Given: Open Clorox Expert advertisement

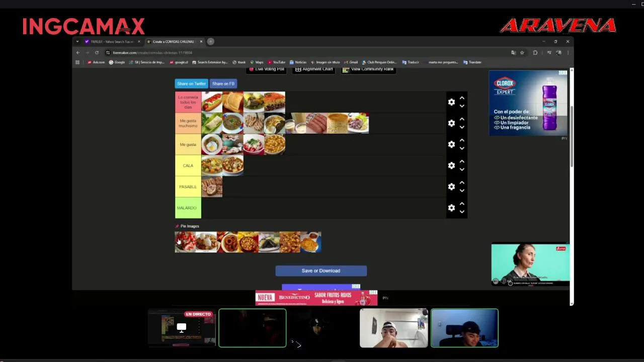Looking at the screenshot, I should [x=528, y=103].
